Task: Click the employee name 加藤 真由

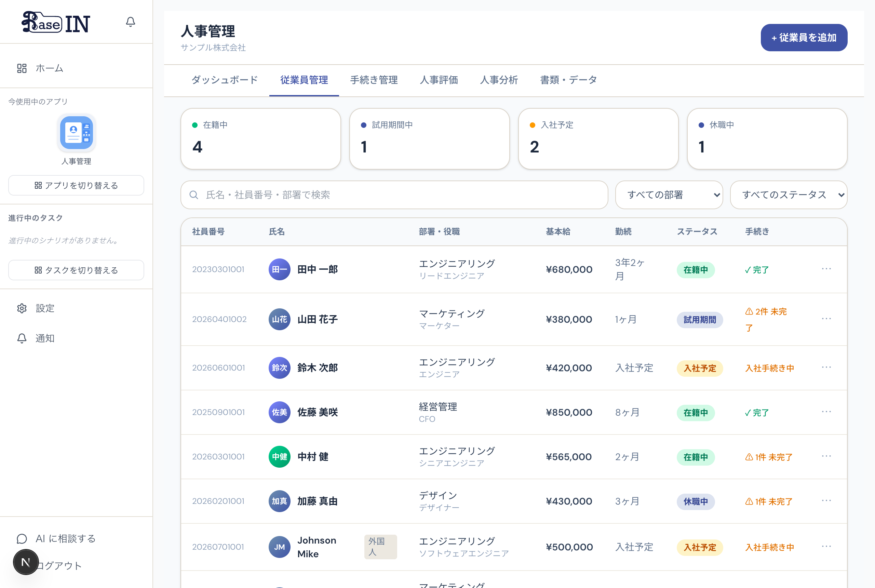Action: pos(317,501)
